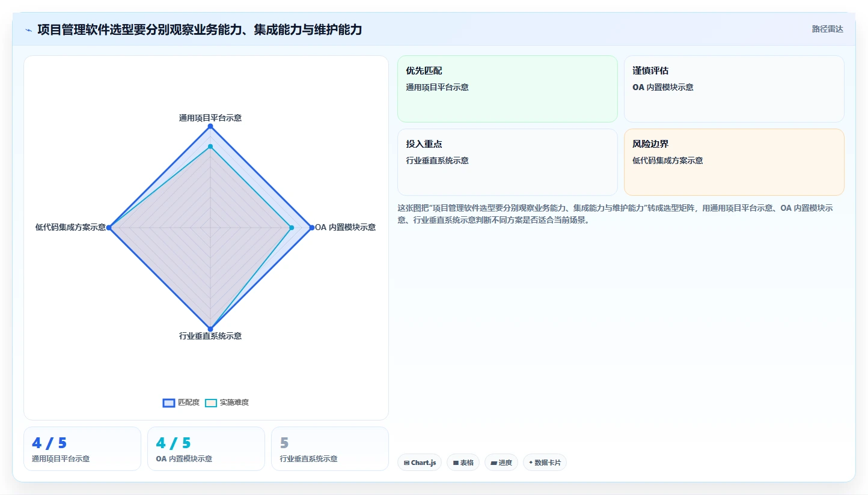Click the blue data point at radar top
Viewport: 868px width, 495px height.
point(210,126)
